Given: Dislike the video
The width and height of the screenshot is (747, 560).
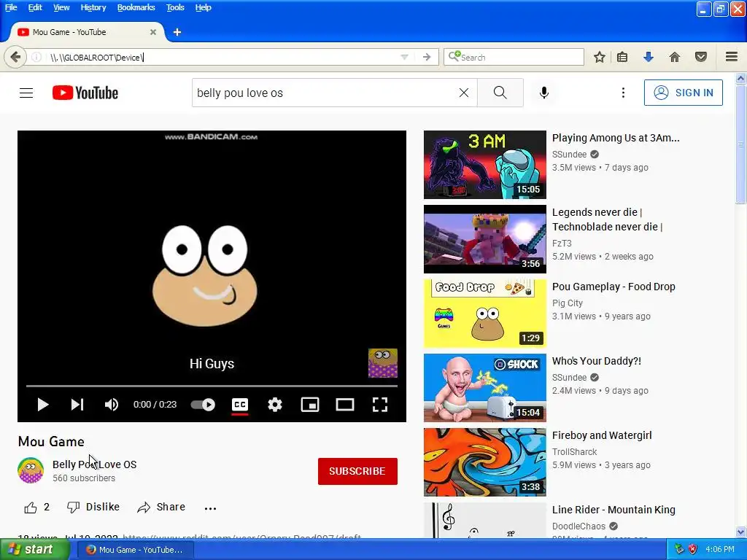Looking at the screenshot, I should [93, 507].
